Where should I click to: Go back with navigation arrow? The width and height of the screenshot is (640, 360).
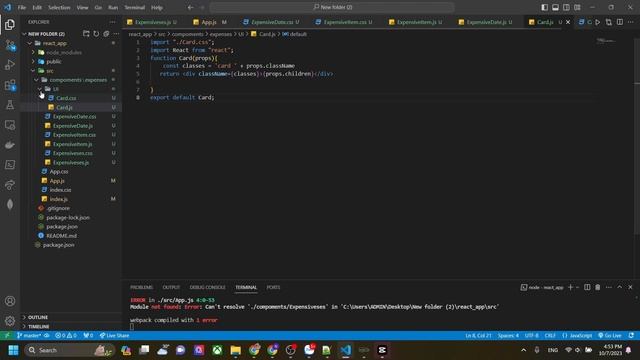(x=191, y=7)
